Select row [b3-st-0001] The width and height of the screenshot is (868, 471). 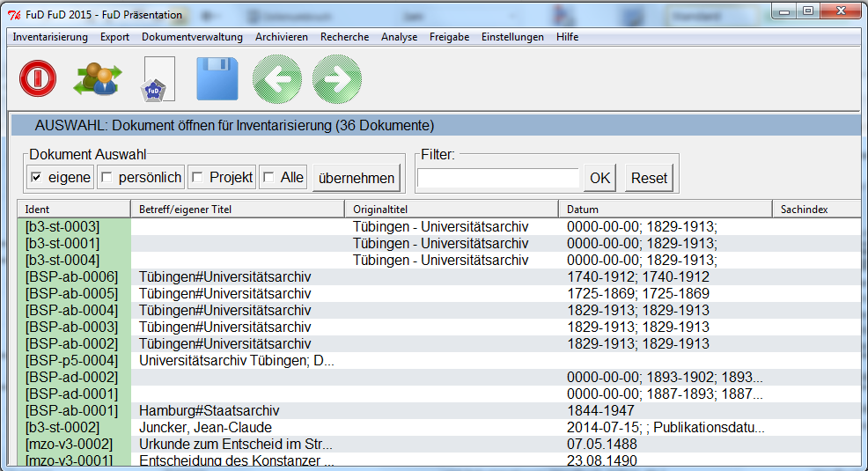click(439, 244)
